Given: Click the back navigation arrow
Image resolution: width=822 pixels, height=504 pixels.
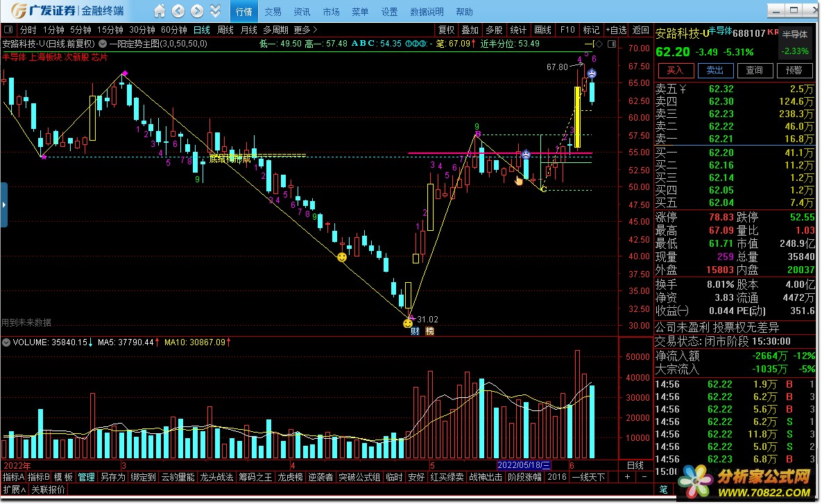Looking at the screenshot, I should coord(178,11).
